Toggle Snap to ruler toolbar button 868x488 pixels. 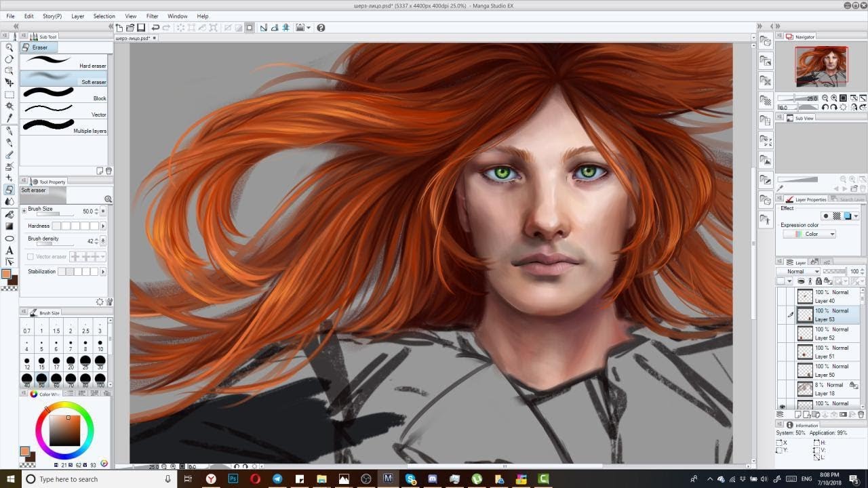pyautogui.click(x=264, y=28)
